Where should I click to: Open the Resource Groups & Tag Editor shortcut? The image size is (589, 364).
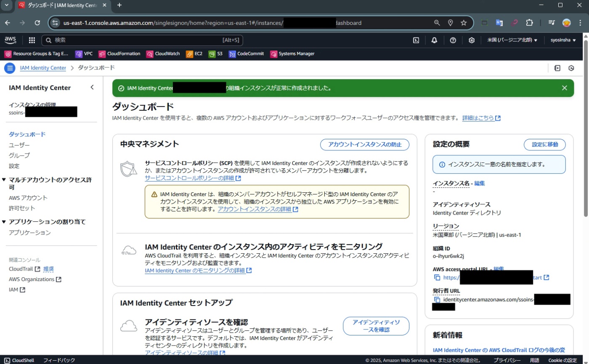click(36, 54)
